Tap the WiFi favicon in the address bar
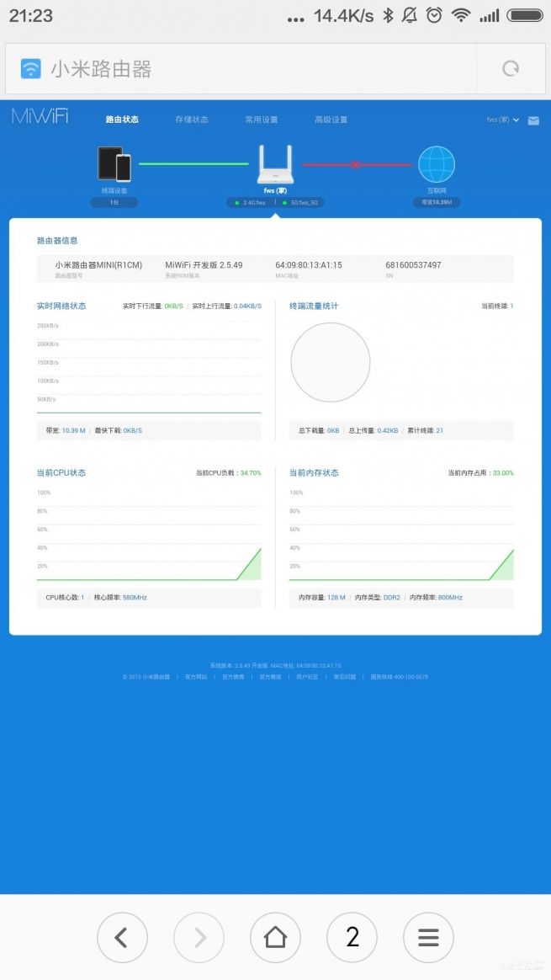Viewport: 551px width, 980px height. pos(30,68)
